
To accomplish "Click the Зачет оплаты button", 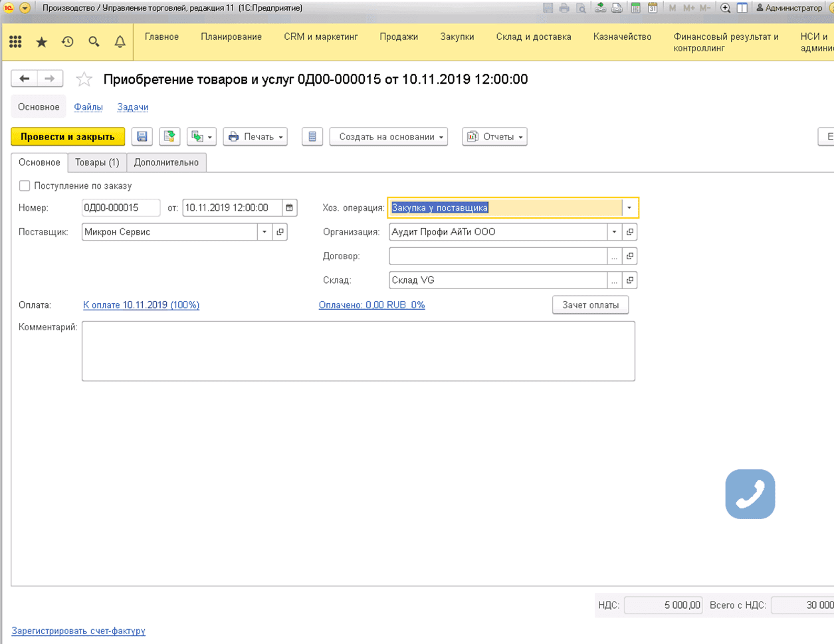I will coord(591,305).
